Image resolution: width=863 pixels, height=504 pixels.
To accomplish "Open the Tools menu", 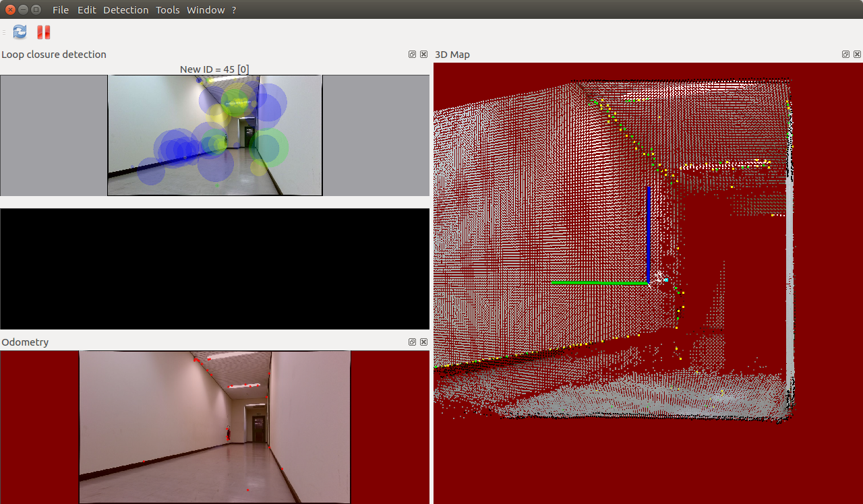I will pos(167,10).
